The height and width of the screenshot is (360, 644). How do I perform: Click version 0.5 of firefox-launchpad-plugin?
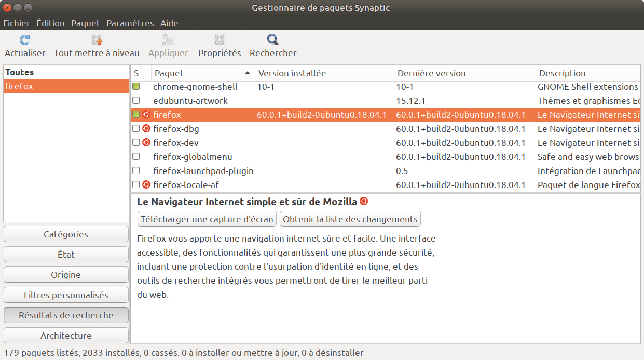tap(402, 171)
